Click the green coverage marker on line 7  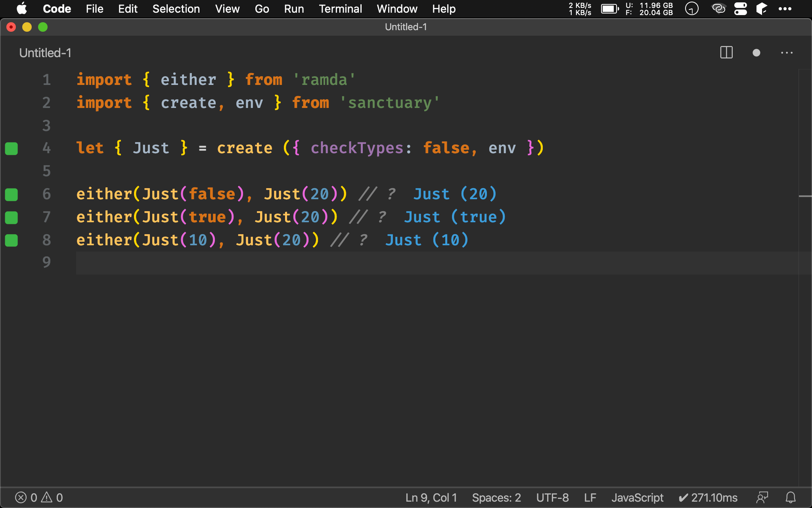coord(11,217)
